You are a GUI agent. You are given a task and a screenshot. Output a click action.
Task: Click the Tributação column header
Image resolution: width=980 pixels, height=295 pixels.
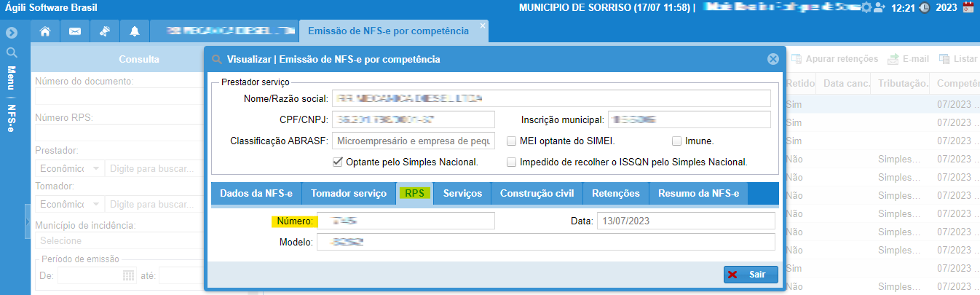(901, 84)
